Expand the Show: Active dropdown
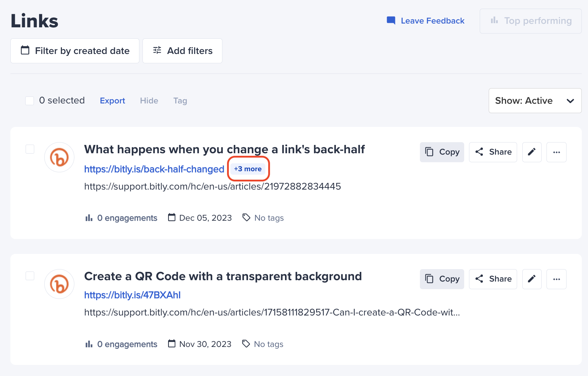The height and width of the screenshot is (376, 588). 535,101
